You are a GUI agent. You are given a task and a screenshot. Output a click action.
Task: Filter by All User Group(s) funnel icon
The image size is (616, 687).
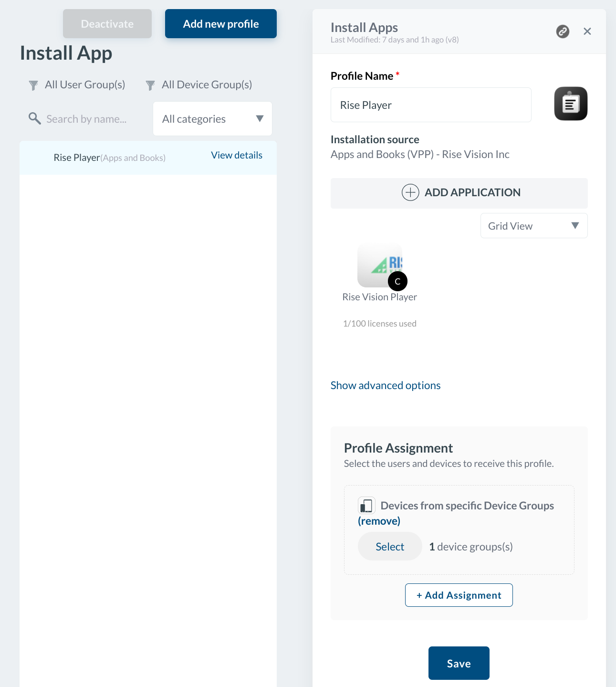click(x=33, y=85)
